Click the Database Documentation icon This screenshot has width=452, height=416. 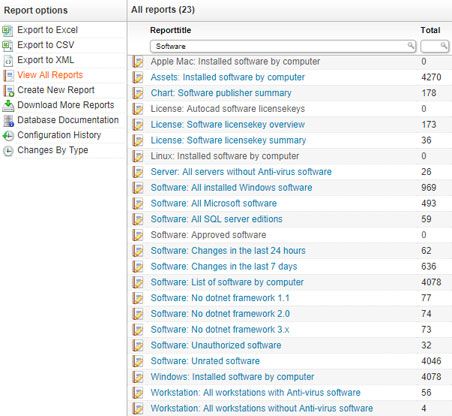pyautogui.click(x=8, y=121)
